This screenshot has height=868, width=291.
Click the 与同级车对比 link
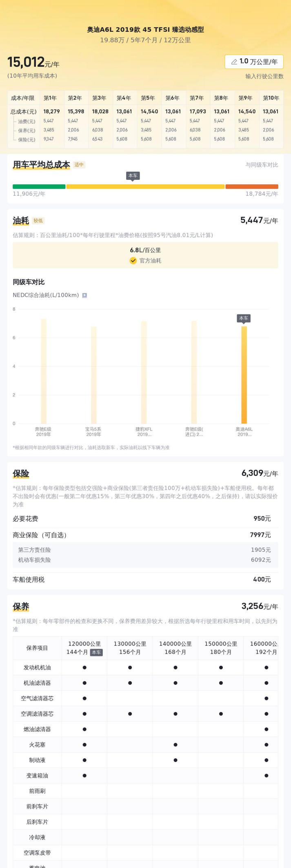262,165
